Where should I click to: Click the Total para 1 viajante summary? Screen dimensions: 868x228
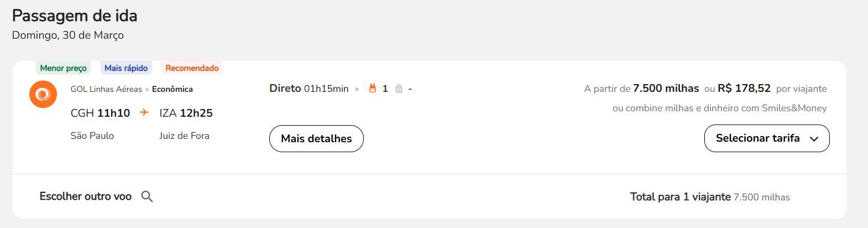(x=710, y=197)
